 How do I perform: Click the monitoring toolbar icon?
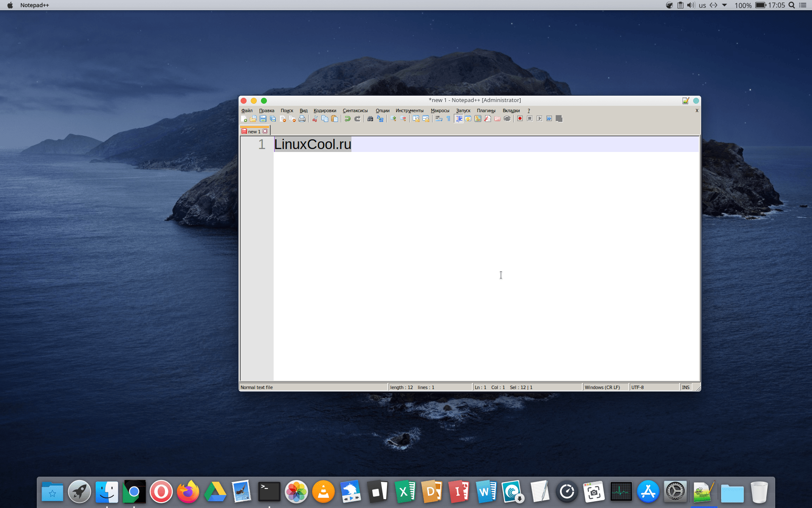coord(507,119)
